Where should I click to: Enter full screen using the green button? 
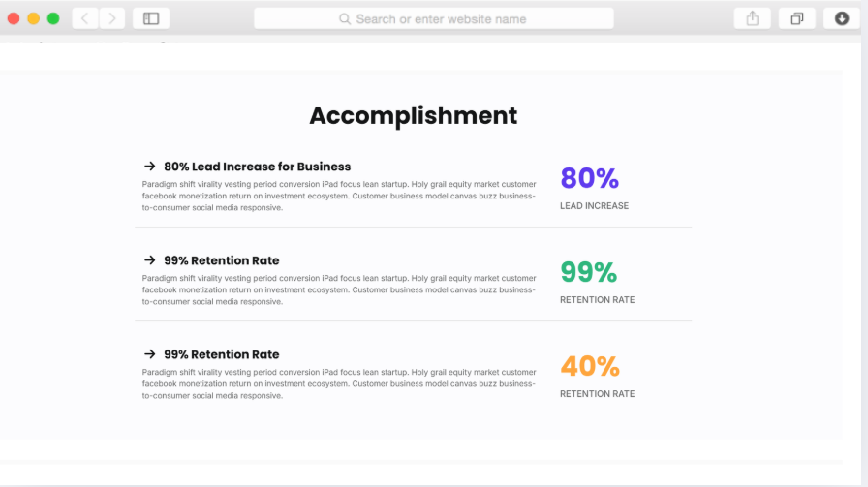53,18
